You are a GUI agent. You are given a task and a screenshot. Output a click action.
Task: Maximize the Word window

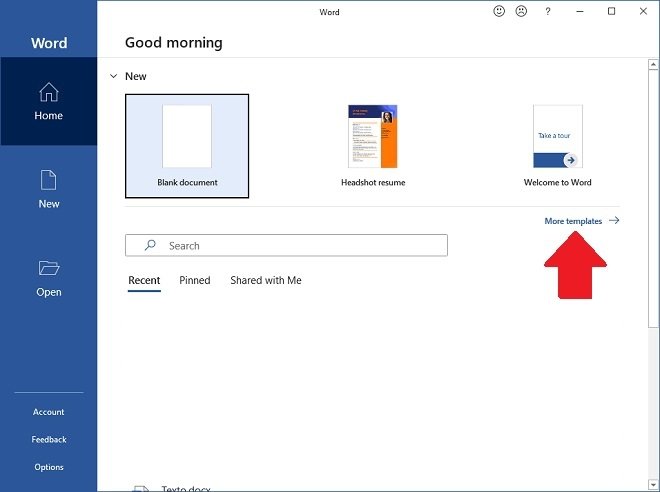point(611,11)
